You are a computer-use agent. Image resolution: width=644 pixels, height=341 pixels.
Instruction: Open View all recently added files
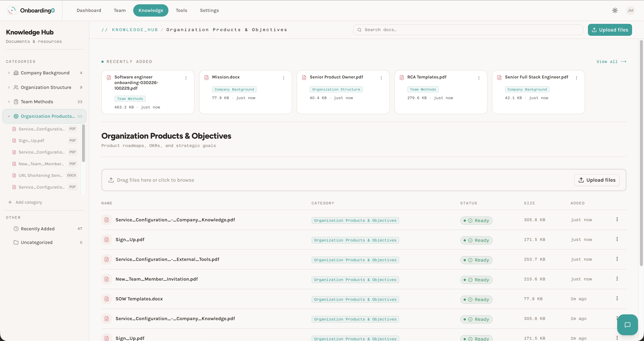(611, 61)
